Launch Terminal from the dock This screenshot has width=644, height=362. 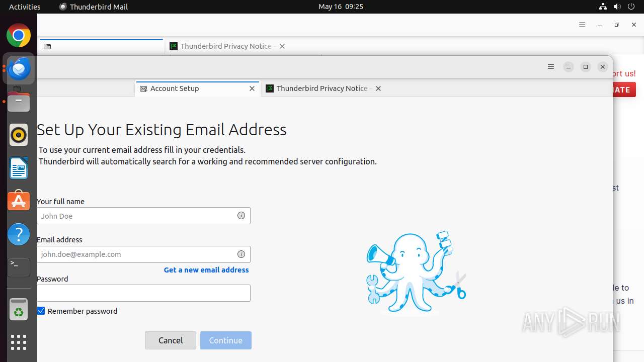(x=19, y=267)
